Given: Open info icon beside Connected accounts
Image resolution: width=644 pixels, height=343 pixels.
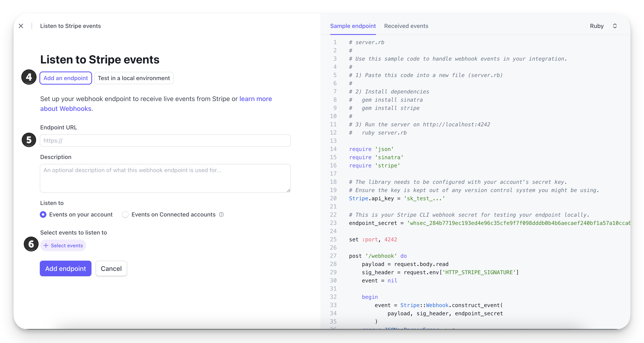Looking at the screenshot, I should [x=221, y=214].
